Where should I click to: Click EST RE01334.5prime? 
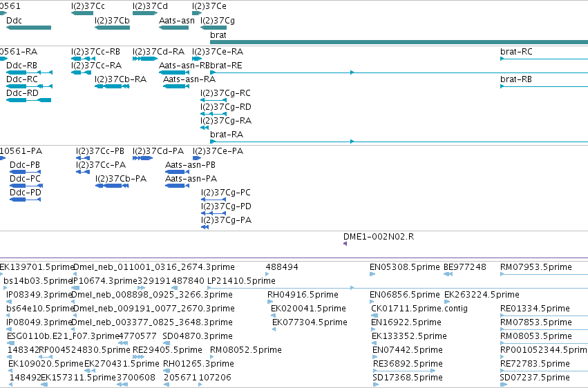coord(544,316)
